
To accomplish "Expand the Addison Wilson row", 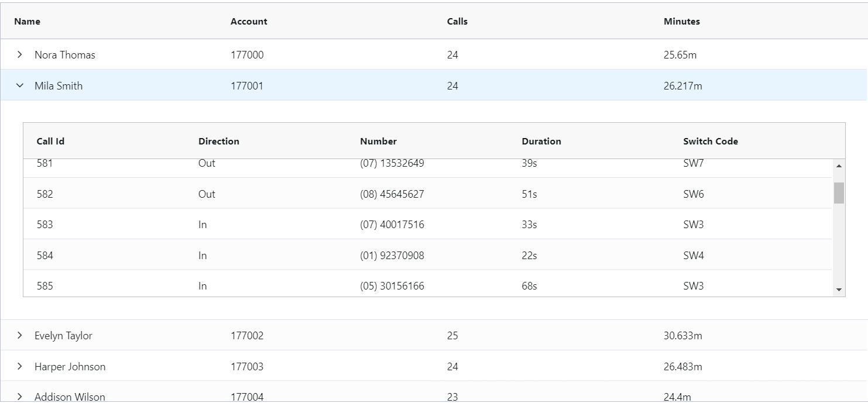I will tap(19, 397).
